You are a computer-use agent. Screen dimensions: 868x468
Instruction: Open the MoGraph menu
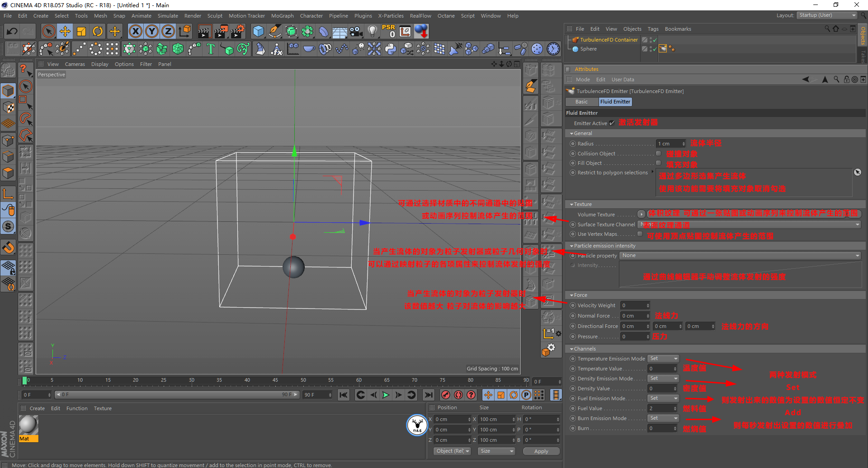(282, 16)
